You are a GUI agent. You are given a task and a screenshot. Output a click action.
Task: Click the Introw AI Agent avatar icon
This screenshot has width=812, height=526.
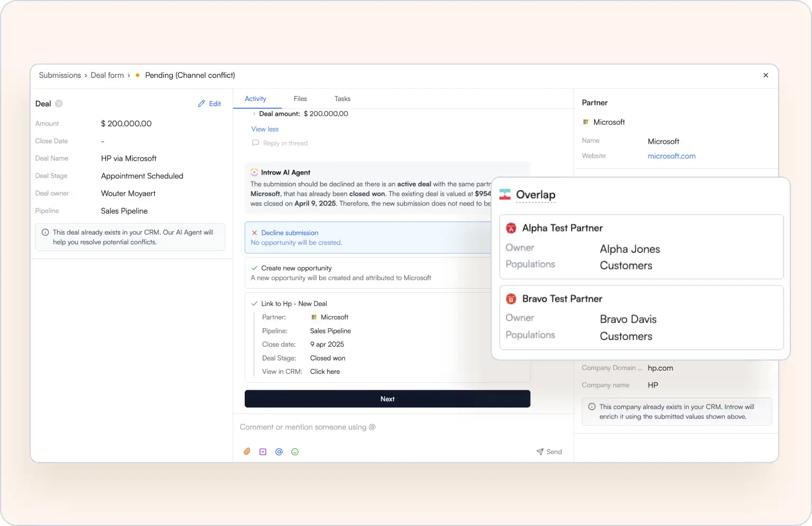point(254,172)
